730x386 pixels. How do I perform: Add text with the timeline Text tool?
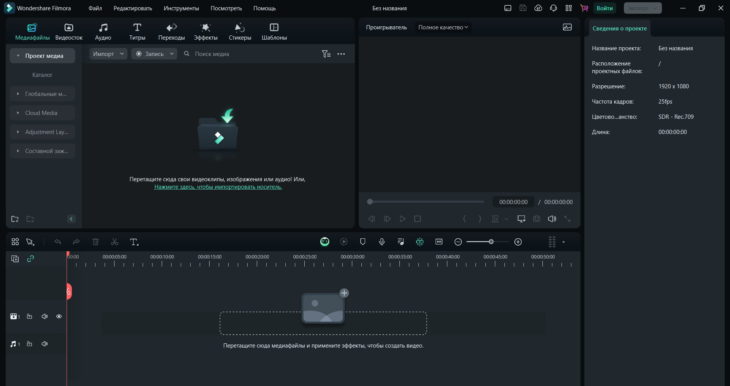[134, 242]
